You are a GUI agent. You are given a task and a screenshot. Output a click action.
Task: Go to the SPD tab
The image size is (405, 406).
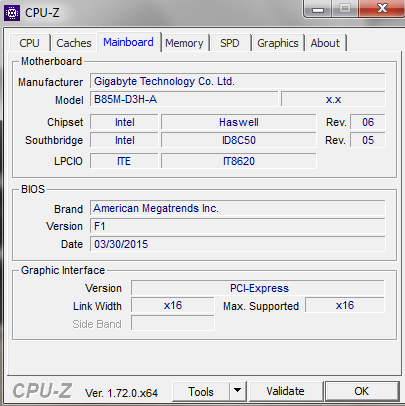pos(230,43)
